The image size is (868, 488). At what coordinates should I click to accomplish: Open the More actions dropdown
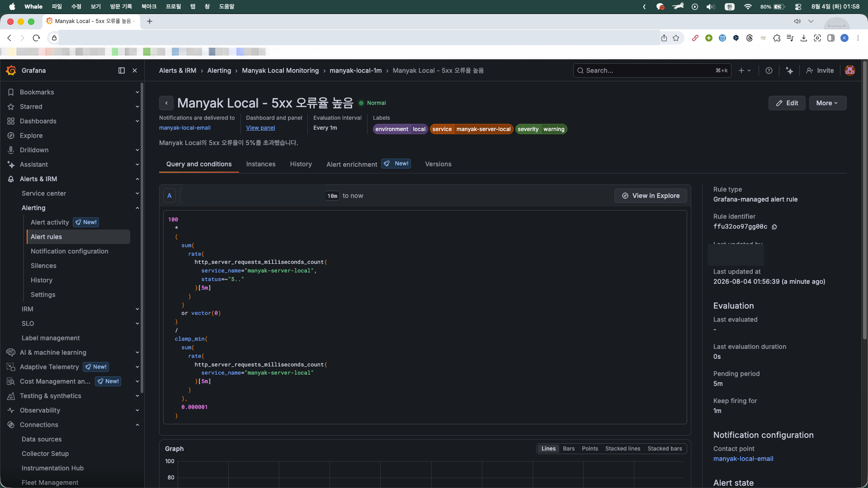click(x=828, y=103)
